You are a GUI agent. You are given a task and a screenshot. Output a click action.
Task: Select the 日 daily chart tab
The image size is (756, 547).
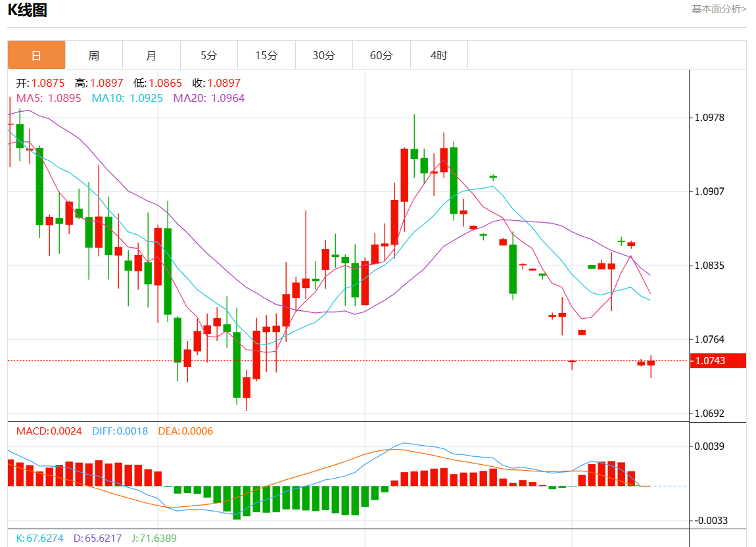point(36,55)
